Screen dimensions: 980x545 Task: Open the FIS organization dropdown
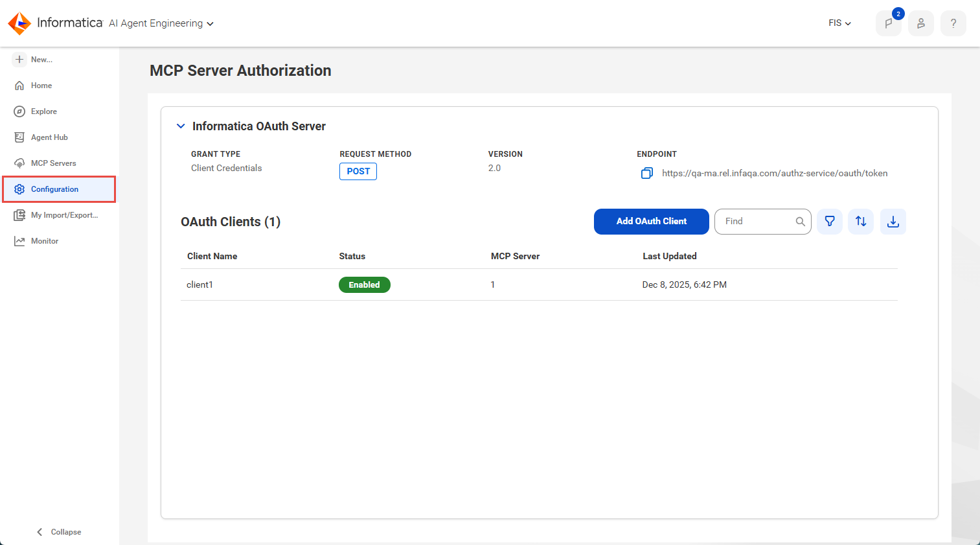839,23
